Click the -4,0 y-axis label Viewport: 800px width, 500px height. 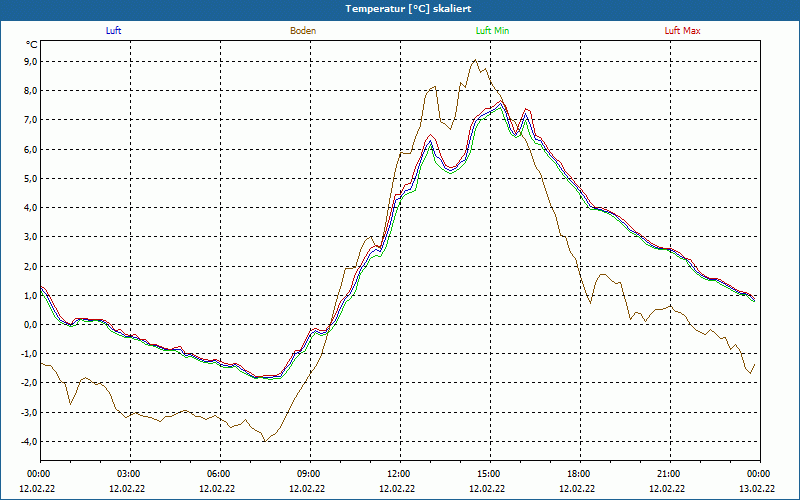(29, 441)
